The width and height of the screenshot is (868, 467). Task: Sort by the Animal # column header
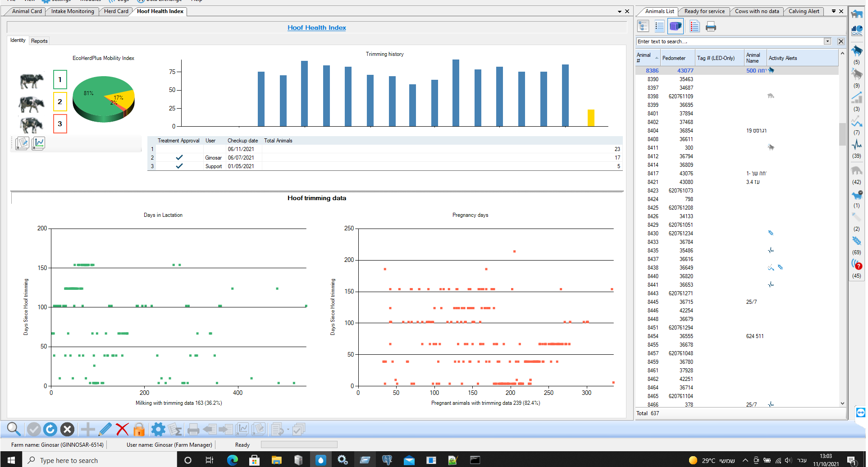coord(647,58)
